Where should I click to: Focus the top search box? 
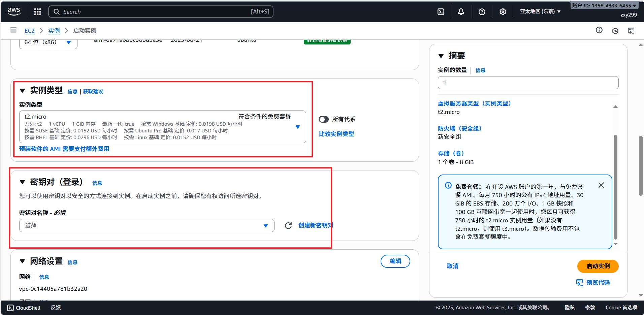pyautogui.click(x=161, y=12)
